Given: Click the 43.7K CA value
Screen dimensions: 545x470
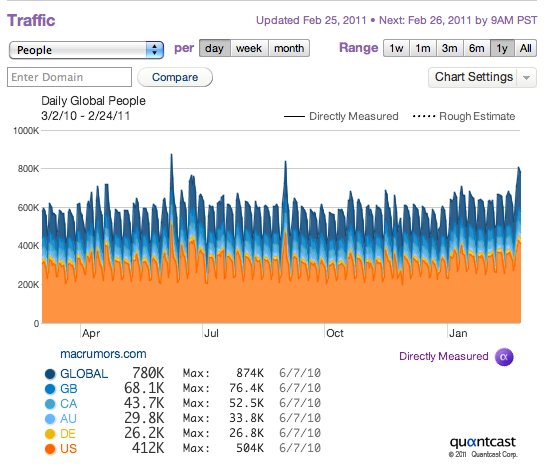Looking at the screenshot, I should [144, 403].
